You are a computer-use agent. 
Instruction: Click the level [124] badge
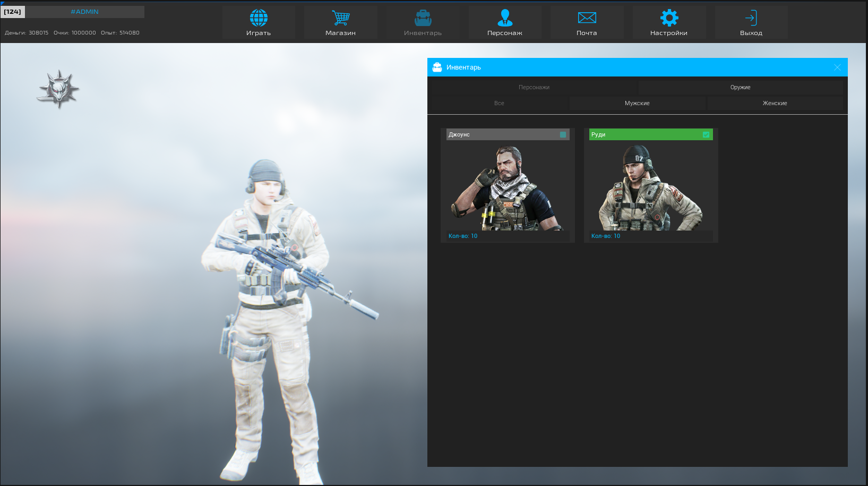[x=13, y=12]
